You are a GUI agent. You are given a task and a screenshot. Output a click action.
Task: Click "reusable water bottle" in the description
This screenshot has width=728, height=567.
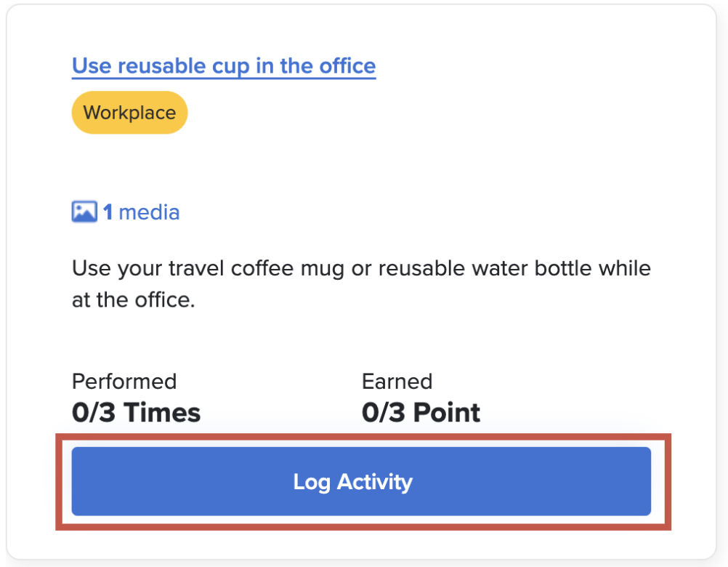point(495,268)
